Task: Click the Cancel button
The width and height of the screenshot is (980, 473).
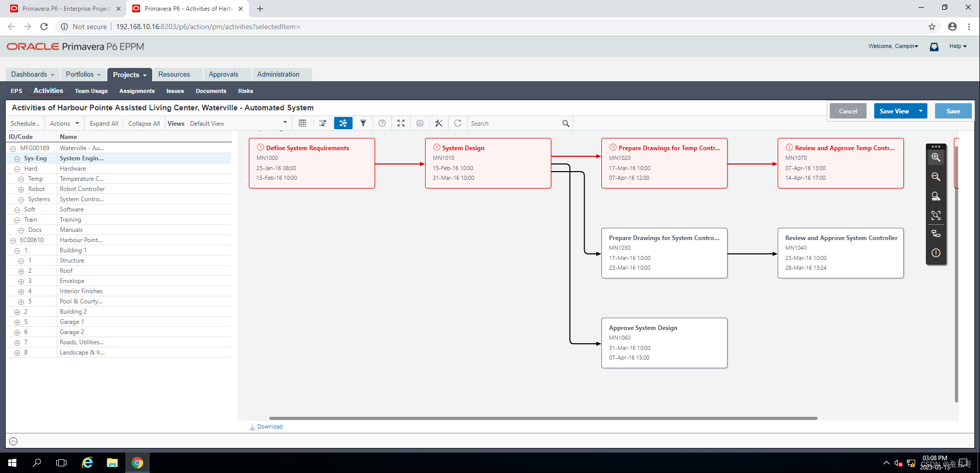Action: pos(848,111)
